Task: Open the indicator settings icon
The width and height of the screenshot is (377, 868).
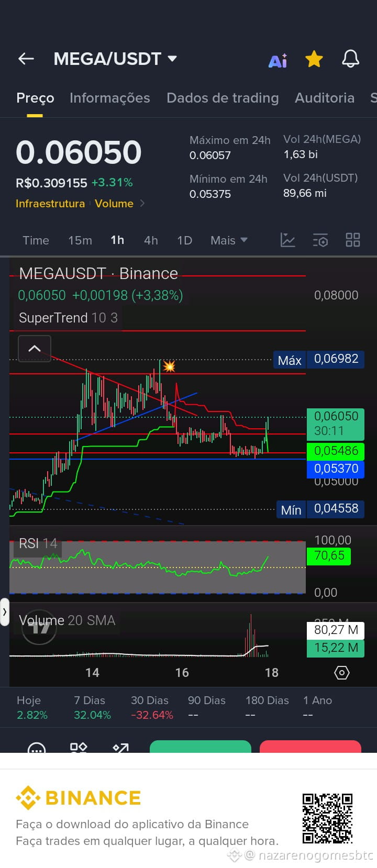Action: 320,240
